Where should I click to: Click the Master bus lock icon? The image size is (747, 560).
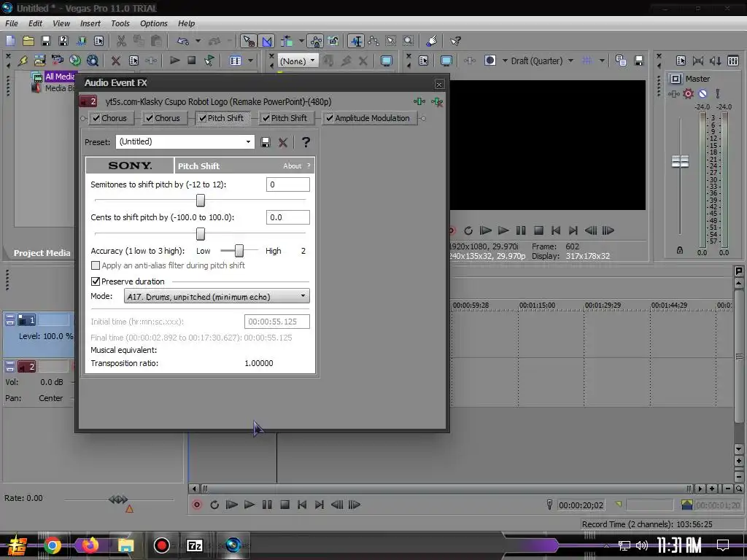point(680,250)
